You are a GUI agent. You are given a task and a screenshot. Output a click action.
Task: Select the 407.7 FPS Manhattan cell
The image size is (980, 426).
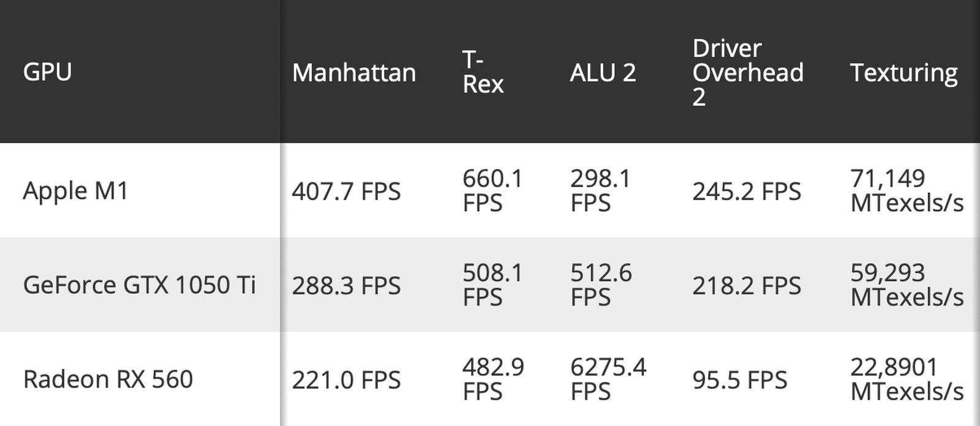(346, 192)
